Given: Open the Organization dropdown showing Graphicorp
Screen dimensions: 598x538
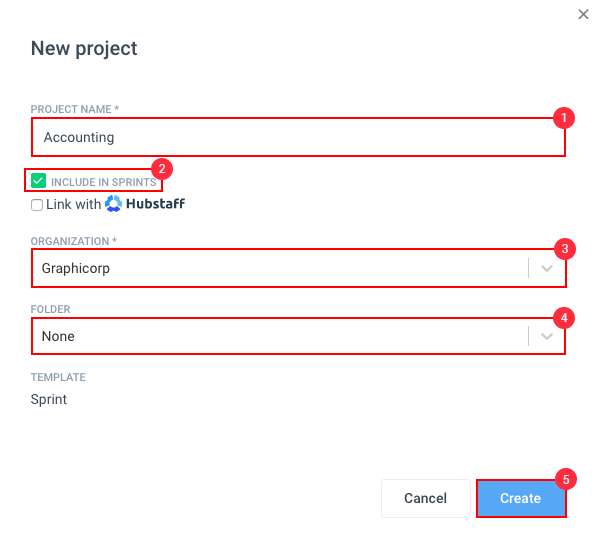Looking at the screenshot, I should pyautogui.click(x=299, y=268).
